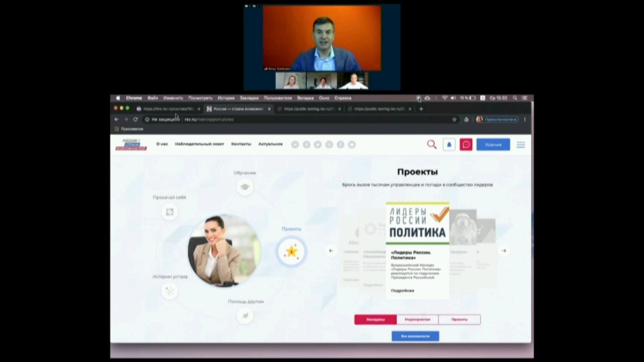Click the rsv.ru address bar
Image resolution: width=644 pixels, height=362 pixels.
click(x=297, y=119)
